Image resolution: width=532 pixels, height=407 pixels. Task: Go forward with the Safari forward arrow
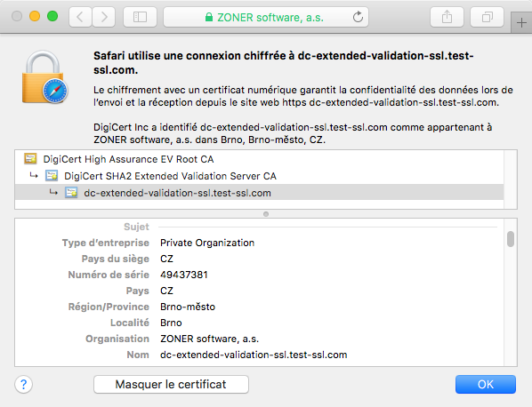pyautogui.click(x=104, y=17)
